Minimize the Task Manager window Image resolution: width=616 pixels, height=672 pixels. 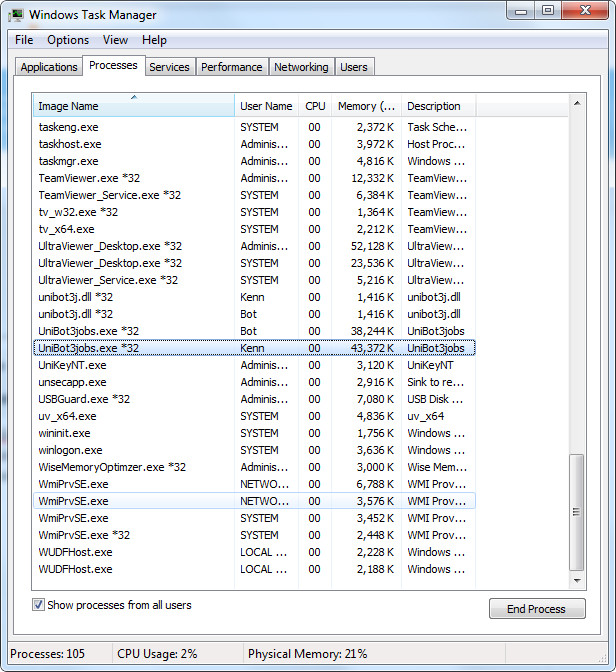pyautogui.click(x=521, y=11)
